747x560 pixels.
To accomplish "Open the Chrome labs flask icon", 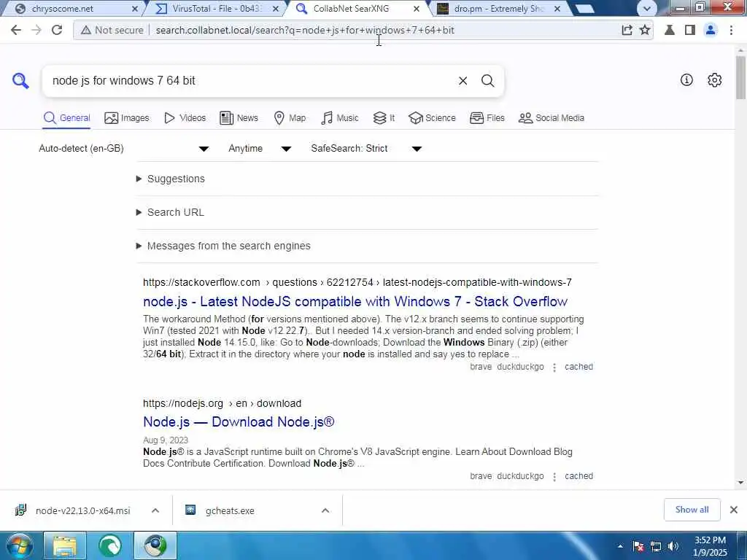I will pos(670,30).
